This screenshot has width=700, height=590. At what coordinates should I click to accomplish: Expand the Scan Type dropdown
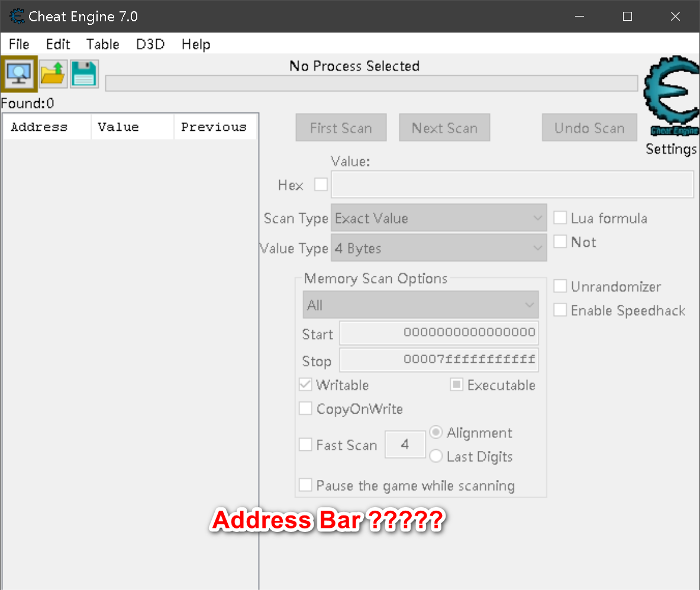(438, 218)
